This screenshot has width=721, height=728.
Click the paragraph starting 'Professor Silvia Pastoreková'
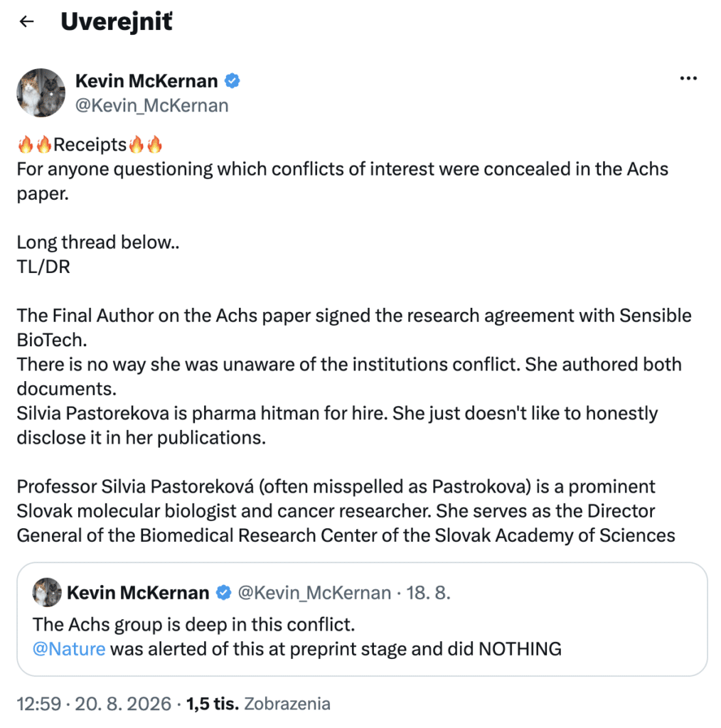pos(346,510)
